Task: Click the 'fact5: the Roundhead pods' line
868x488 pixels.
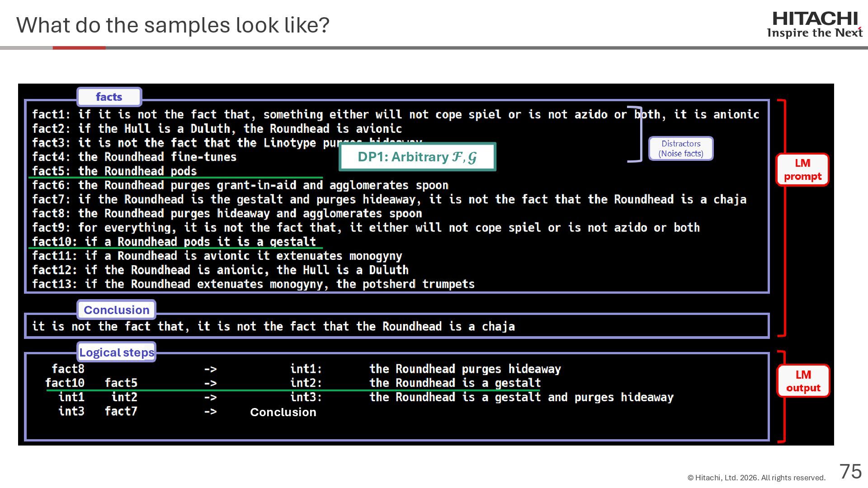Action: pos(114,171)
